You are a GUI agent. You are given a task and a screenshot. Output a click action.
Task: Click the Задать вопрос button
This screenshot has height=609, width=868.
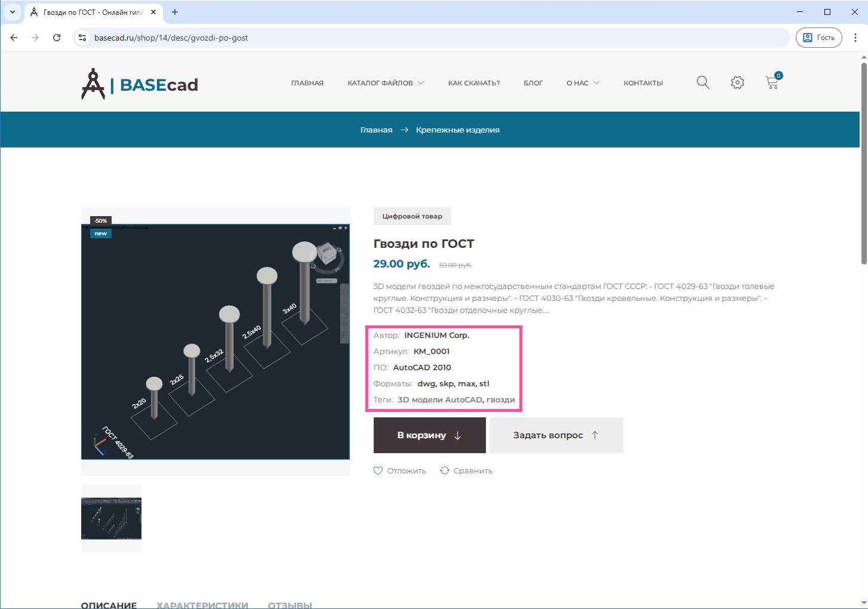coord(556,435)
